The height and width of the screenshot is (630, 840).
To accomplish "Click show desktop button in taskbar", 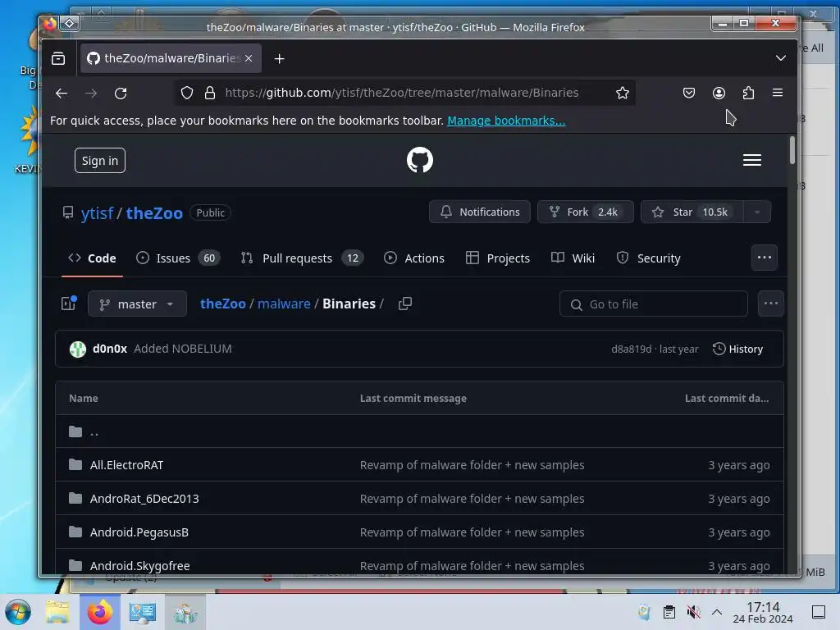I will [819, 612].
